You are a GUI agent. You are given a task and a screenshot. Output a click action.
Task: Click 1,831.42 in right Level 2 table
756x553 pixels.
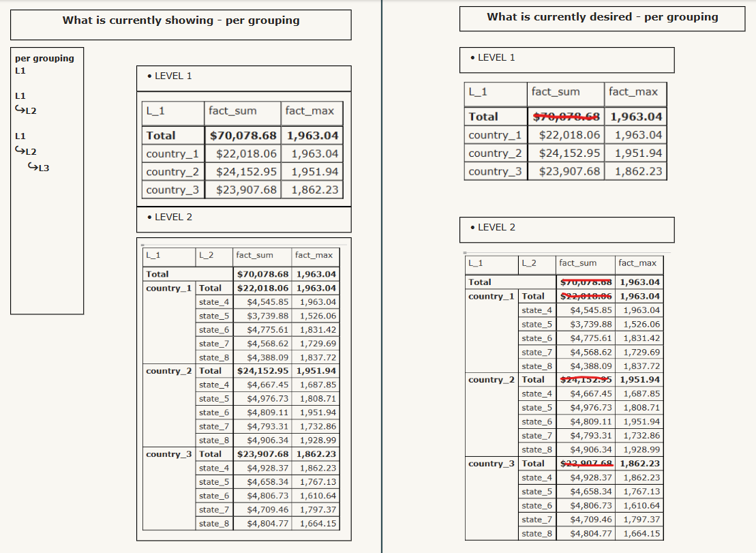click(641, 338)
